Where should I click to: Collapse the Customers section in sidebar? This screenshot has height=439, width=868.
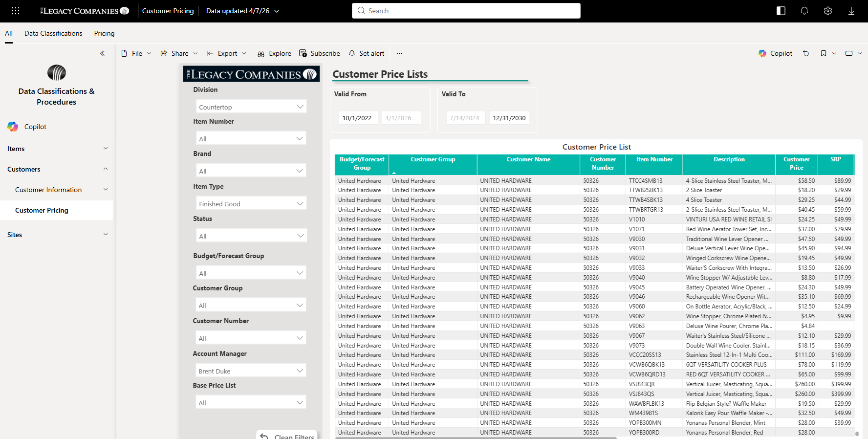[57, 169]
